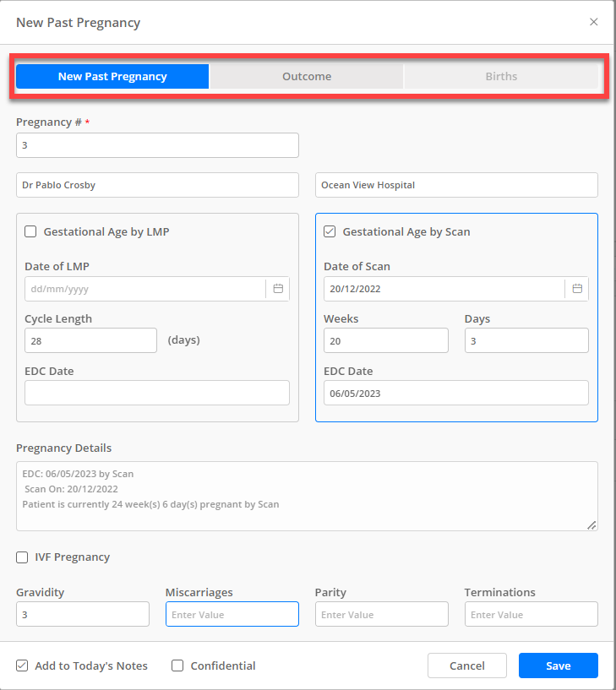
Task: Enable the Gestational Age by LMP checkbox
Action: click(30, 231)
